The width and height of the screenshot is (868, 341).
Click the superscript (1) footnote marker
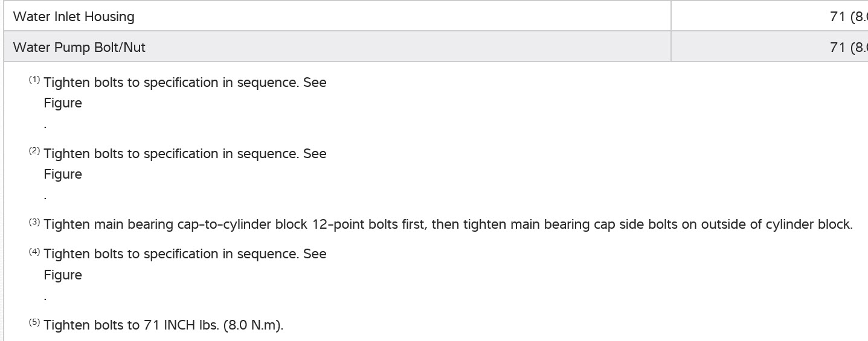[x=34, y=80]
